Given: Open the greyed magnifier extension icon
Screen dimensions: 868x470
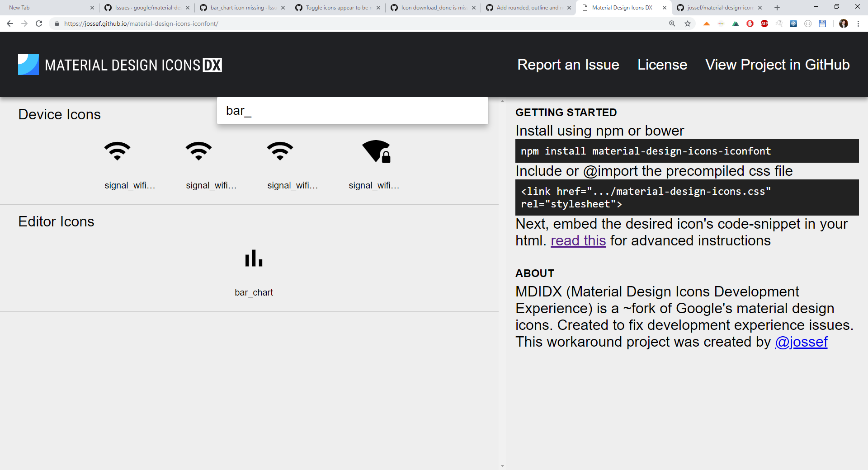Looking at the screenshot, I should tap(779, 23).
